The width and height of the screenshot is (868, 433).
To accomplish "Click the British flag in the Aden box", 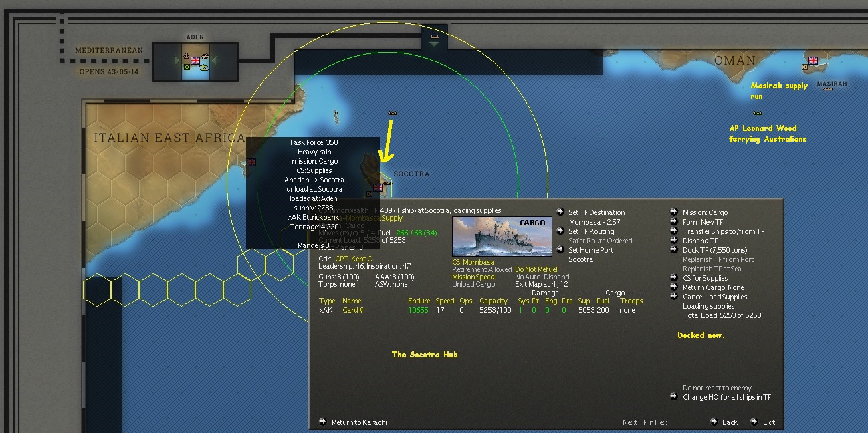I will [195, 60].
